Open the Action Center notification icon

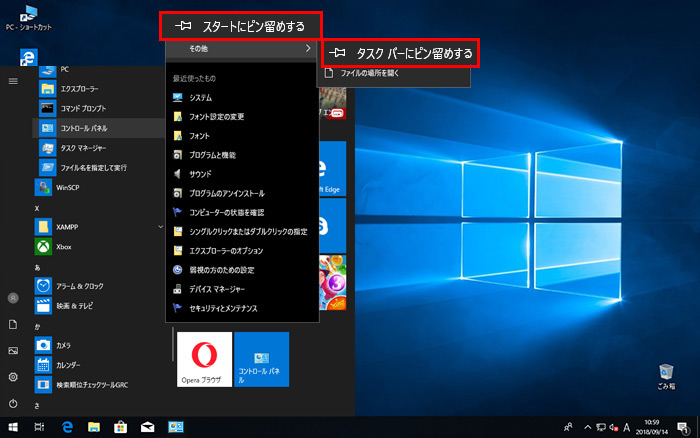pos(683,428)
